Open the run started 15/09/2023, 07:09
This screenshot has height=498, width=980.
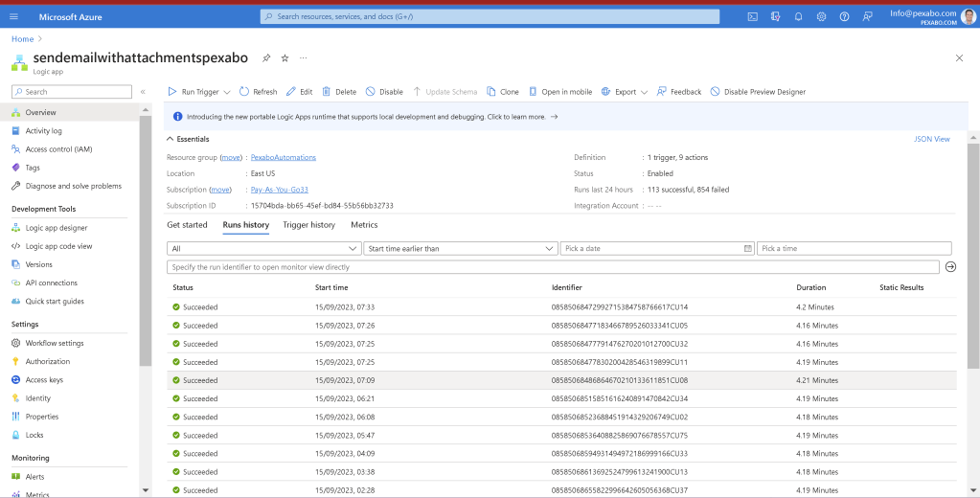[x=561, y=380]
